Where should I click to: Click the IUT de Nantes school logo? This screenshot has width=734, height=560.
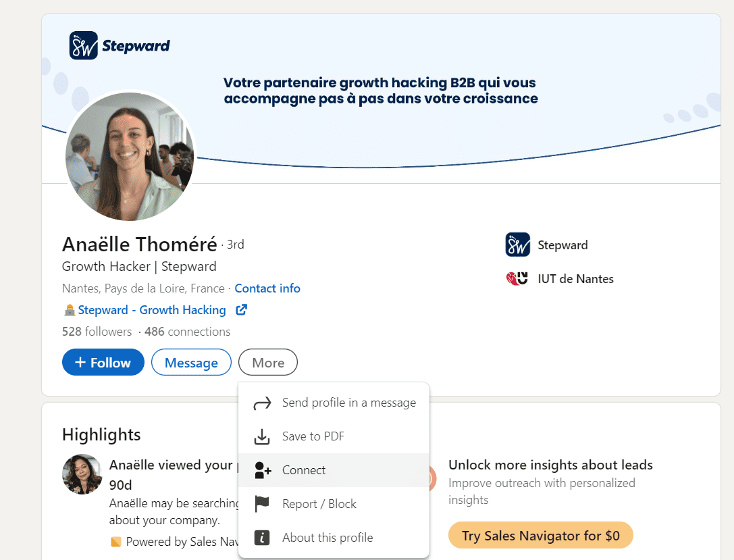(x=517, y=278)
